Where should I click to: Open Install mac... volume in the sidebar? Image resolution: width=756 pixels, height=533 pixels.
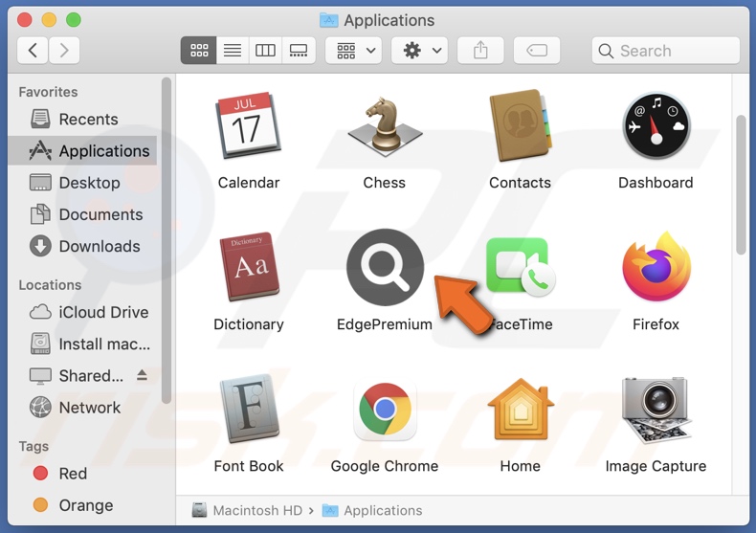point(82,344)
